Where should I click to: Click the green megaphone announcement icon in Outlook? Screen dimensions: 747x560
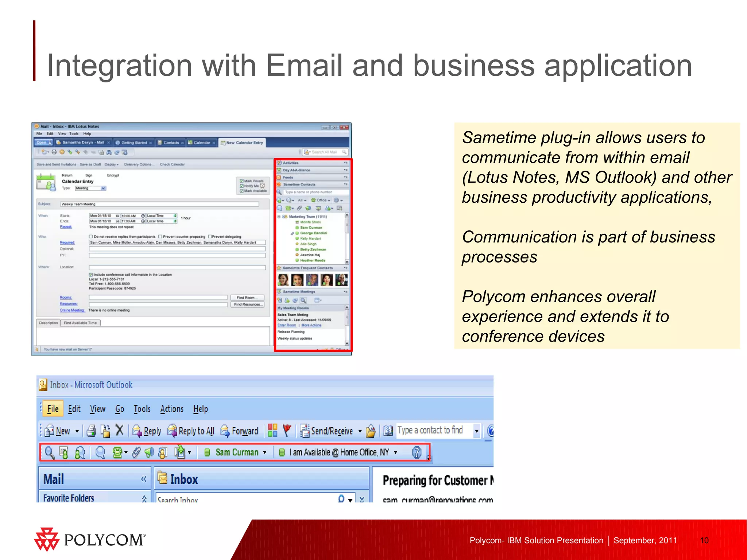click(x=149, y=452)
